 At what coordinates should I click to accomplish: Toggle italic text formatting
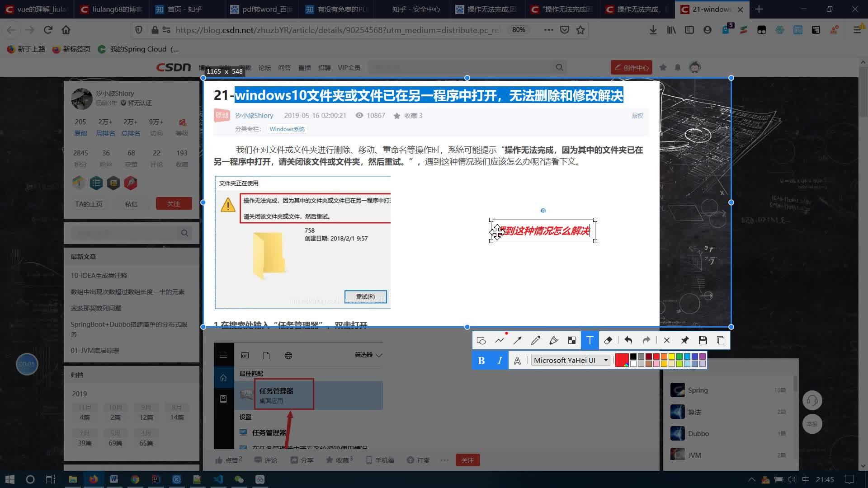(x=500, y=360)
